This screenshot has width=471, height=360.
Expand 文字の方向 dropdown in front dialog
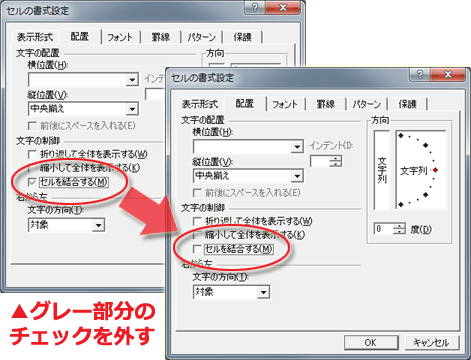(x=263, y=292)
